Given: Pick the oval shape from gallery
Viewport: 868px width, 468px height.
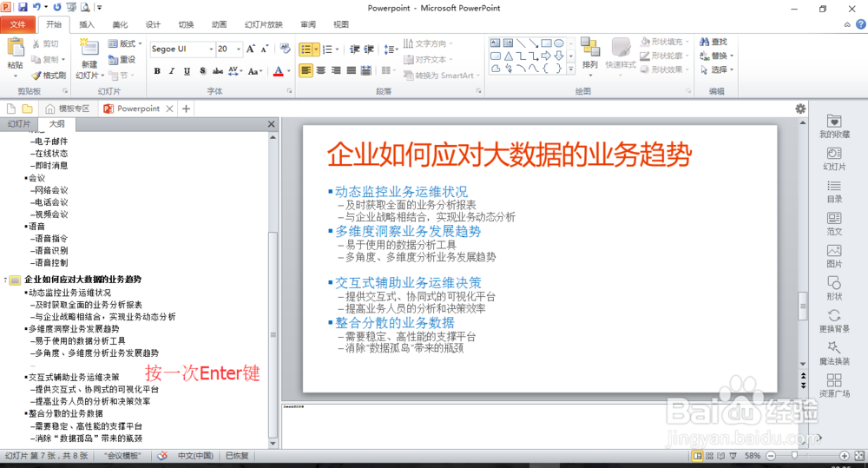Looking at the screenshot, I should [558, 43].
